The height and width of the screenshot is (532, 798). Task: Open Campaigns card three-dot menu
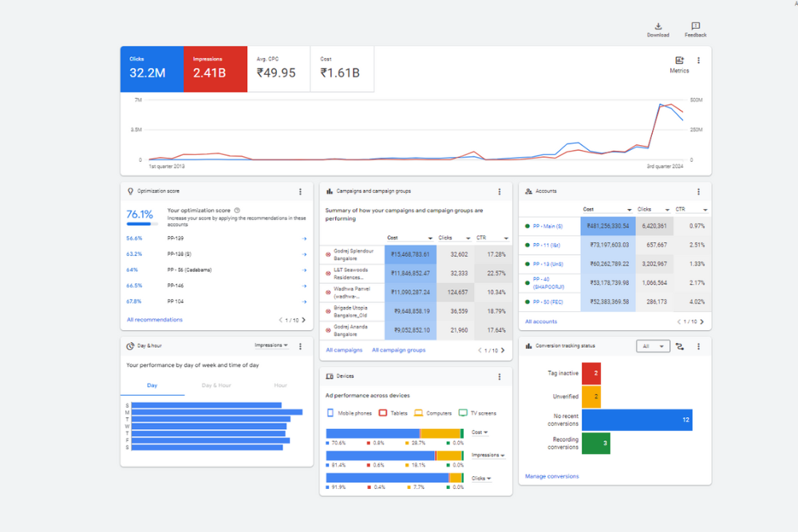[x=500, y=191]
